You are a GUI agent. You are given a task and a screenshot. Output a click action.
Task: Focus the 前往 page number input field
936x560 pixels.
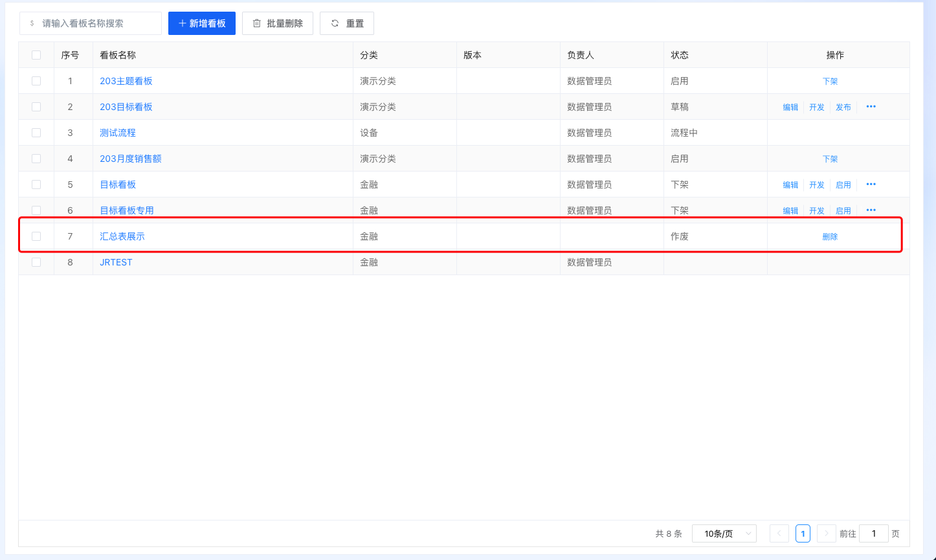(x=873, y=533)
